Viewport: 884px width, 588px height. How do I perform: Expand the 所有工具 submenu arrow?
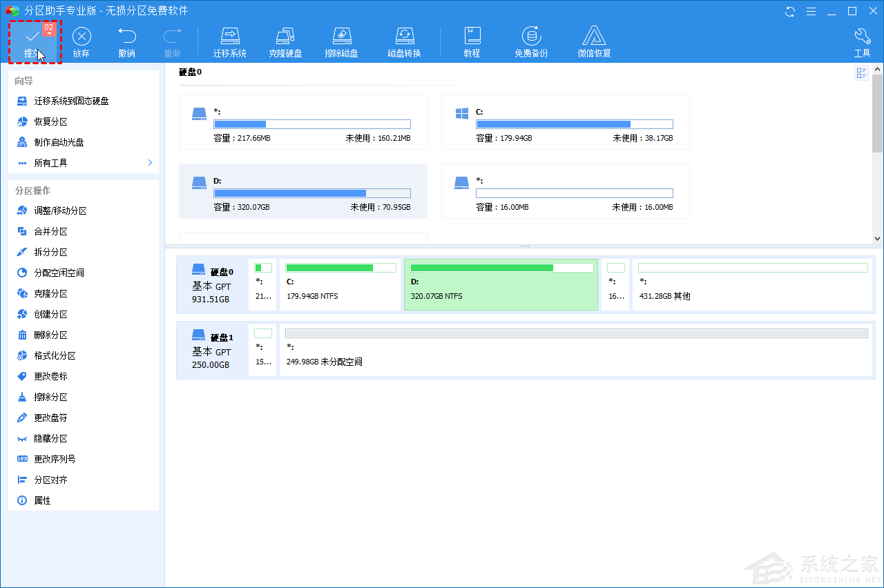coord(150,163)
